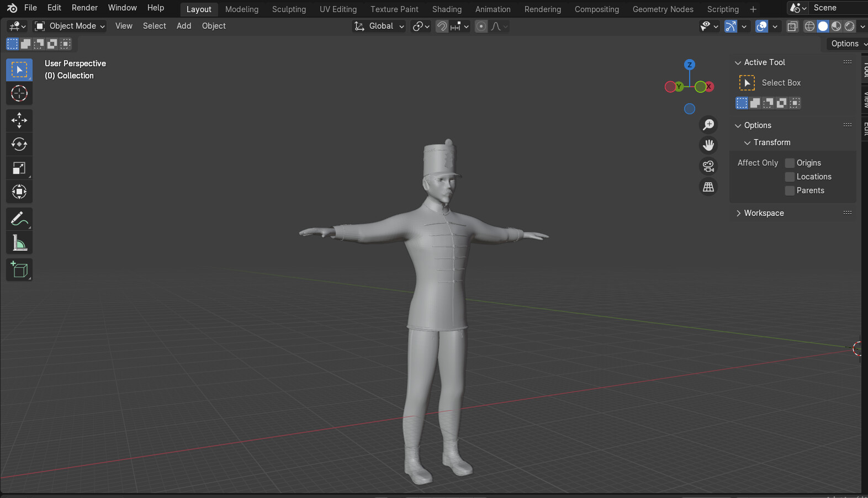Click the blue Z axis on navigation gizmo
Image resolution: width=868 pixels, height=498 pixels.
point(689,65)
